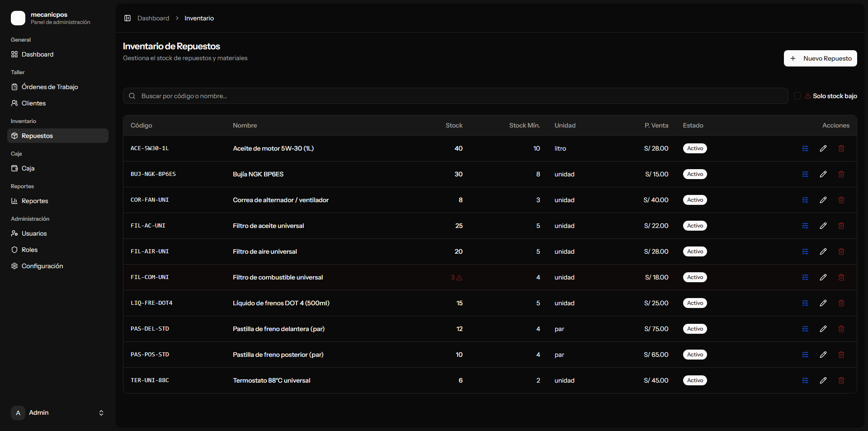Click the P. Venta column header
868x431 pixels.
pyautogui.click(x=656, y=125)
